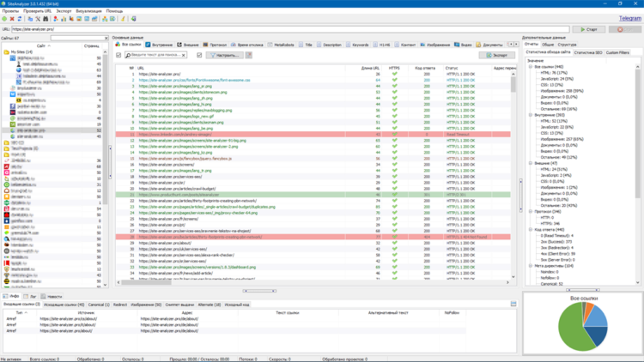
Task: Click the URL address input field
Action: (290, 29)
